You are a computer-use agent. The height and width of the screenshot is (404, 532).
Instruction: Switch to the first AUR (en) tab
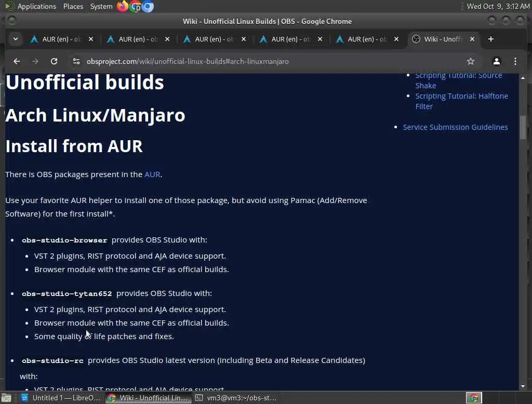(61, 39)
